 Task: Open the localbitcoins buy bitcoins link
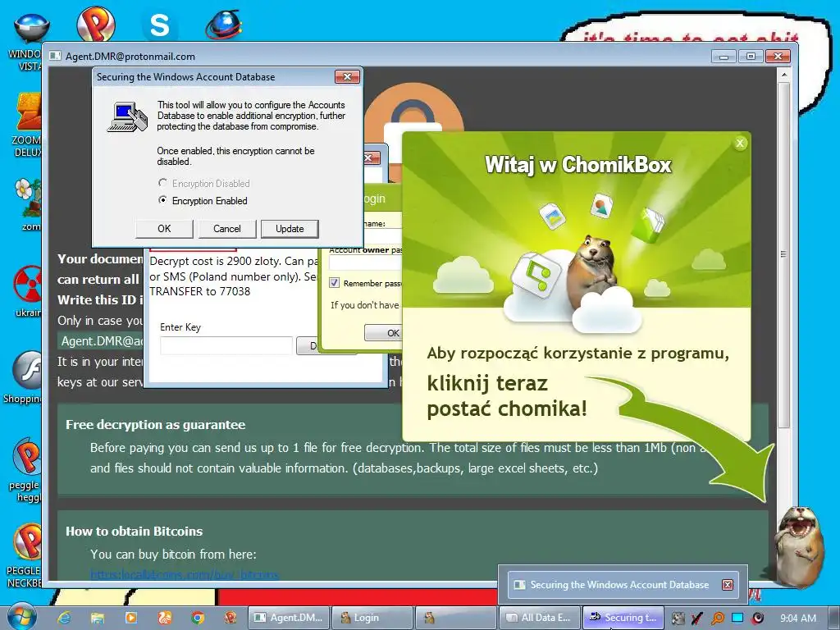click(185, 575)
